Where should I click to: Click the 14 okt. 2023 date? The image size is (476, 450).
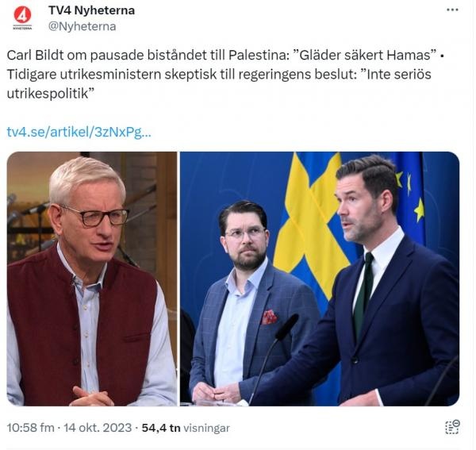click(x=98, y=428)
